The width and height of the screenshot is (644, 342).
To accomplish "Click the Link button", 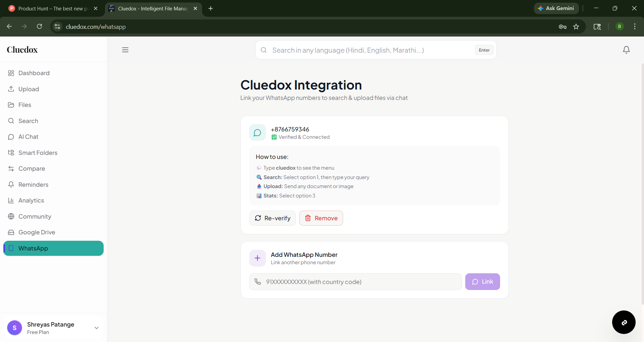I will pyautogui.click(x=482, y=282).
